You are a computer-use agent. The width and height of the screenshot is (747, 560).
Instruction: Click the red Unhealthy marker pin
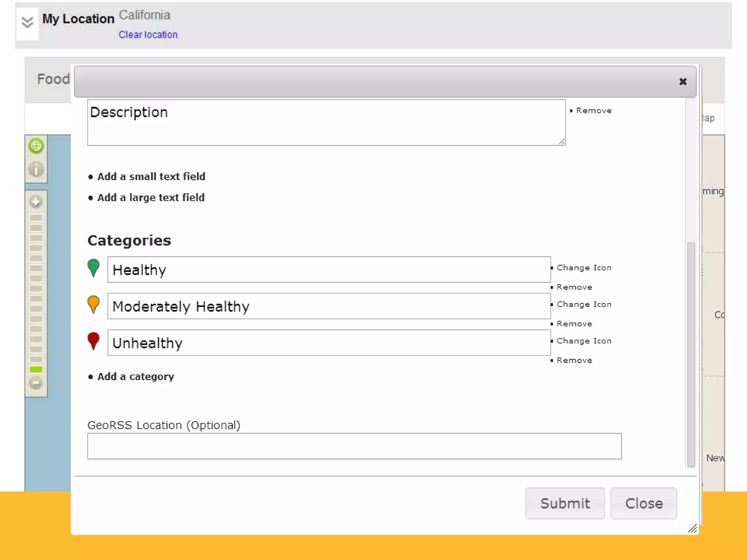[x=93, y=341]
